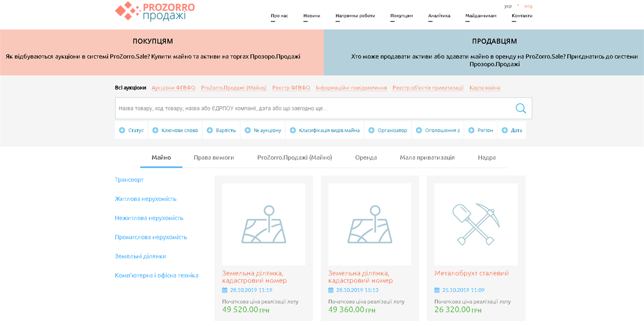Image resolution: width=644 pixels, height=326 pixels.
Task: Select the Майно tab
Action: click(161, 158)
